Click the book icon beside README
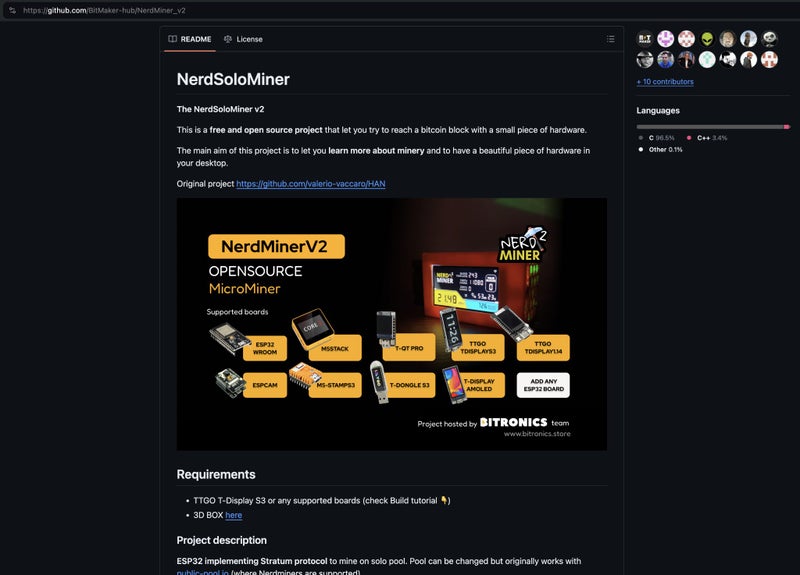 (172, 39)
